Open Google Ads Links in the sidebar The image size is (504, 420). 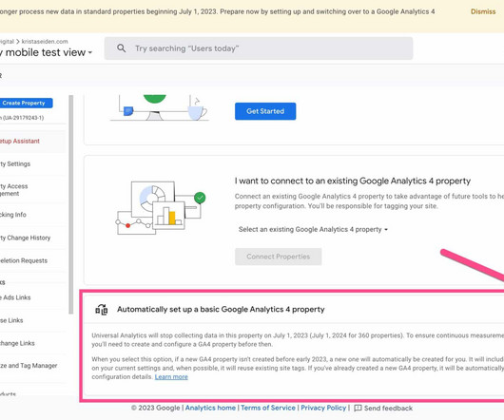(32, 297)
